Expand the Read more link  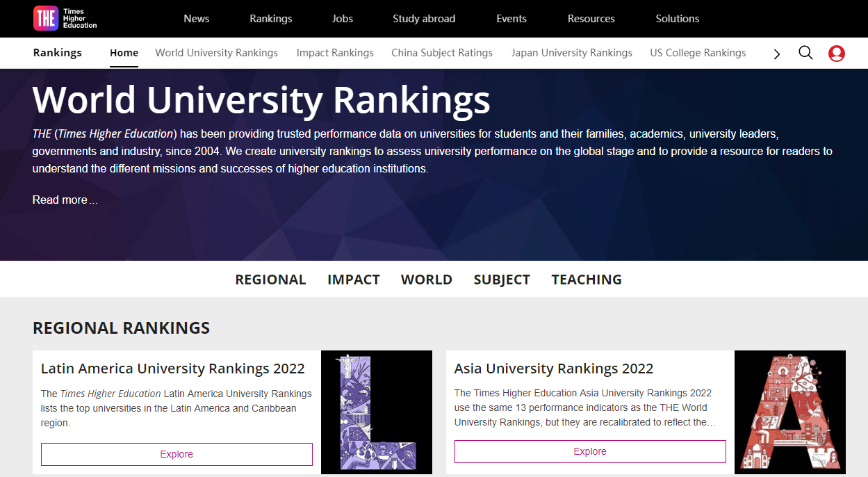click(65, 200)
